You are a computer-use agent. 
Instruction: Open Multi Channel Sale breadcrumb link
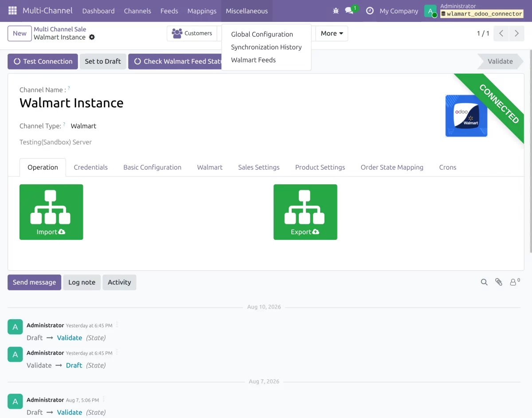pyautogui.click(x=60, y=29)
